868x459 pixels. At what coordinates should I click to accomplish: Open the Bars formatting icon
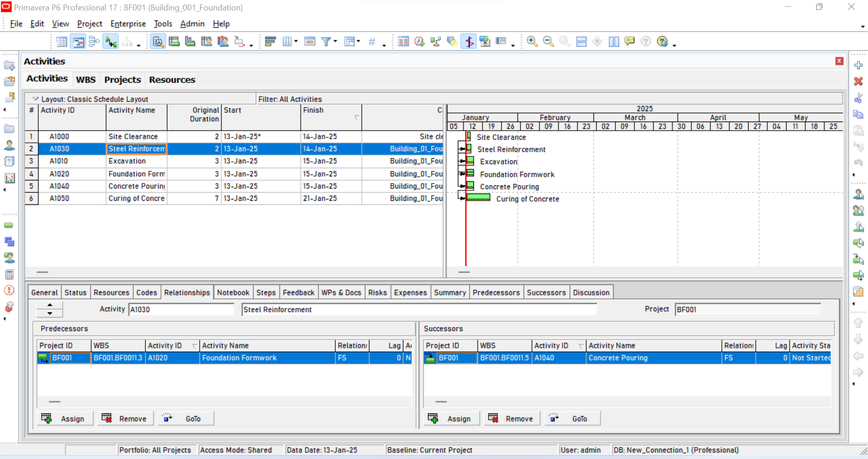click(x=270, y=42)
